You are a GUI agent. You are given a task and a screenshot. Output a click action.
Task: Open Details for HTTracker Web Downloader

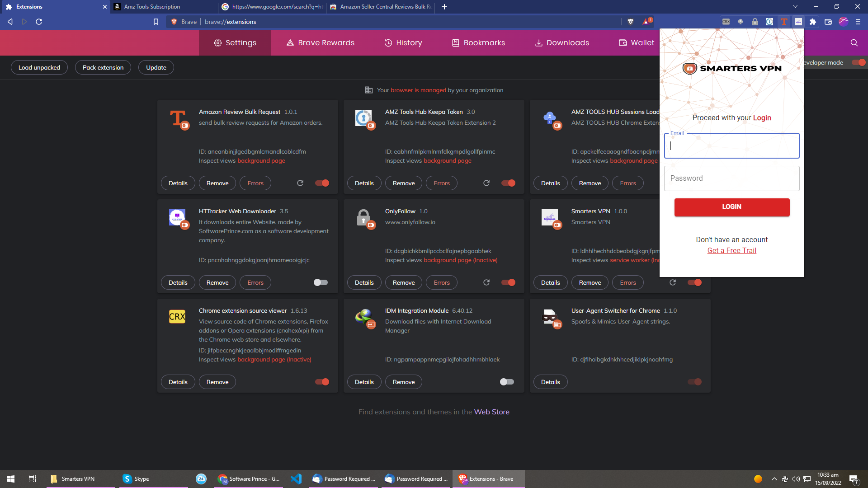[178, 282]
